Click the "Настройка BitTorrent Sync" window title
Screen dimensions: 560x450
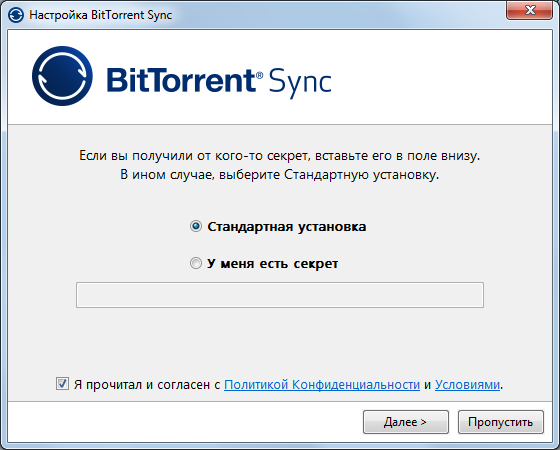click(x=100, y=15)
